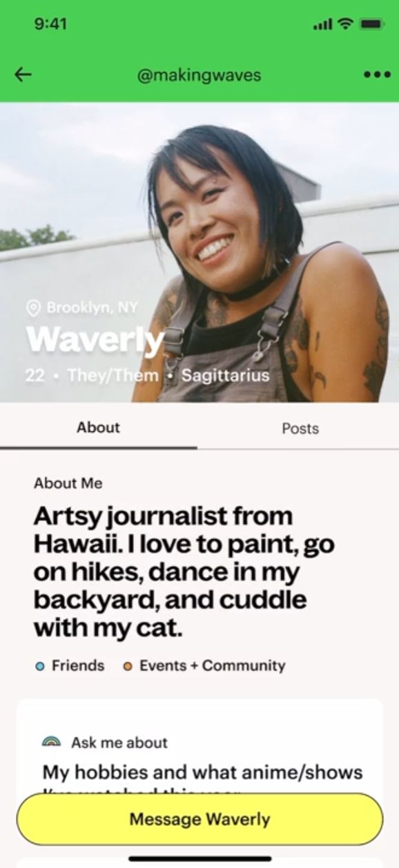
Task: Open the three-dot more options menu
Action: (x=377, y=75)
